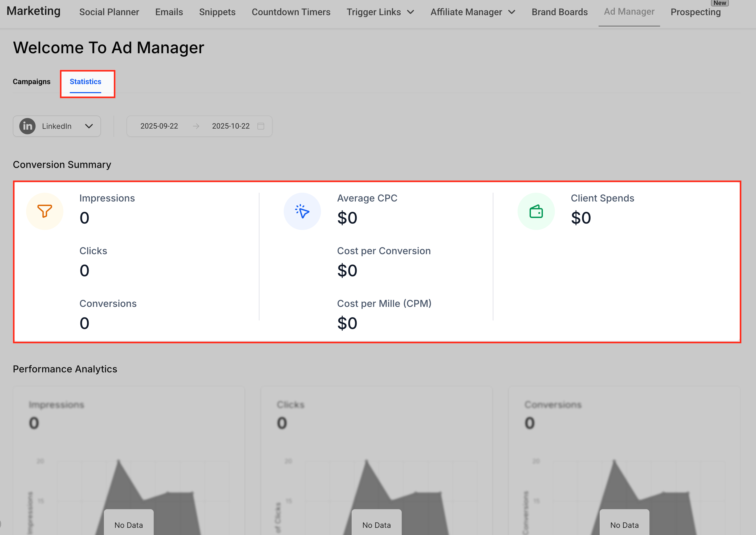Select the Statistics tab
This screenshot has height=535, width=756.
tap(86, 82)
